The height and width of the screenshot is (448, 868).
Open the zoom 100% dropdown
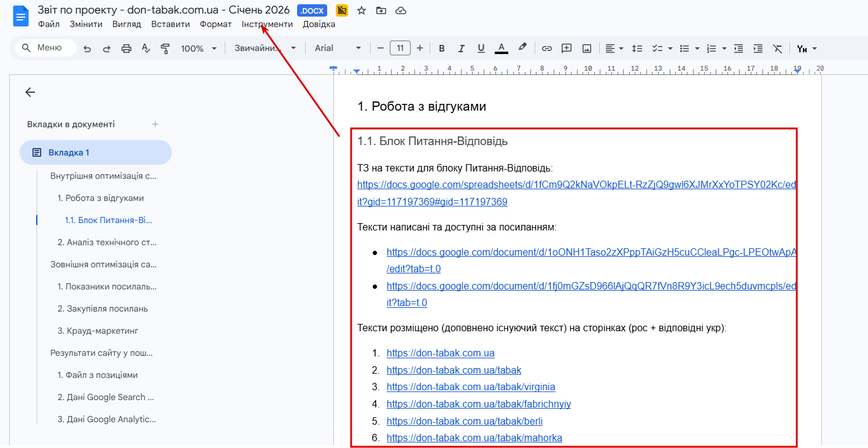[x=199, y=49]
